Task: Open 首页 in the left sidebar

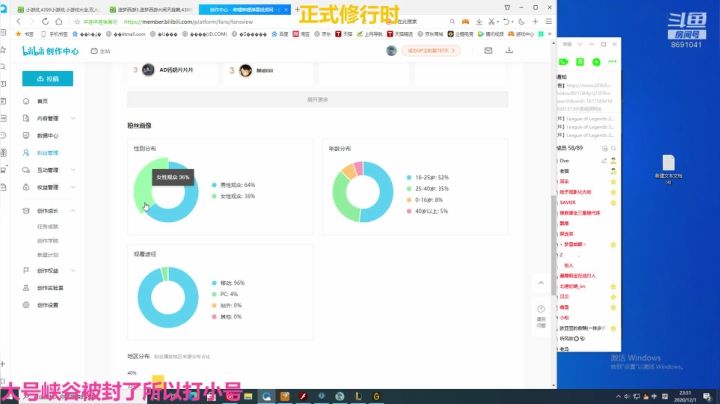Action: pyautogui.click(x=42, y=101)
